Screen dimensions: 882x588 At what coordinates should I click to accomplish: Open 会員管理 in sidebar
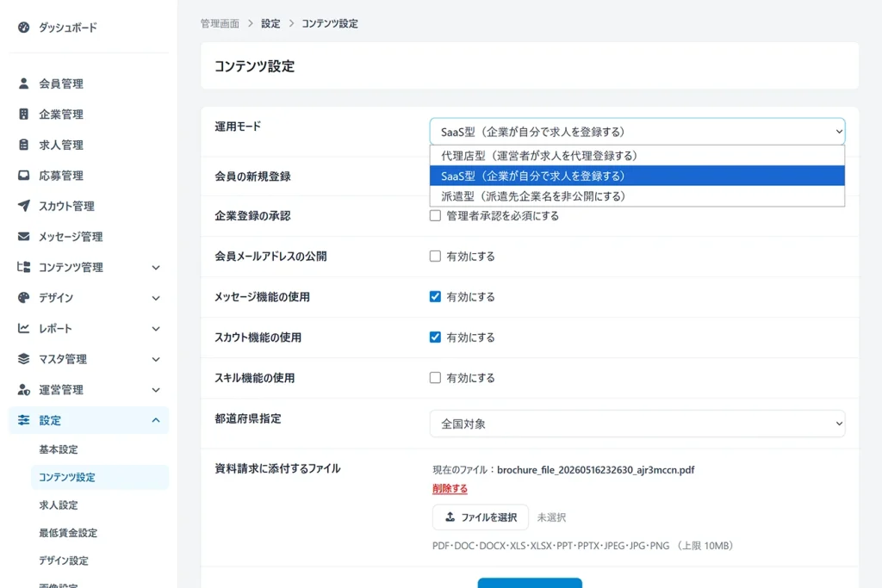click(x=61, y=84)
